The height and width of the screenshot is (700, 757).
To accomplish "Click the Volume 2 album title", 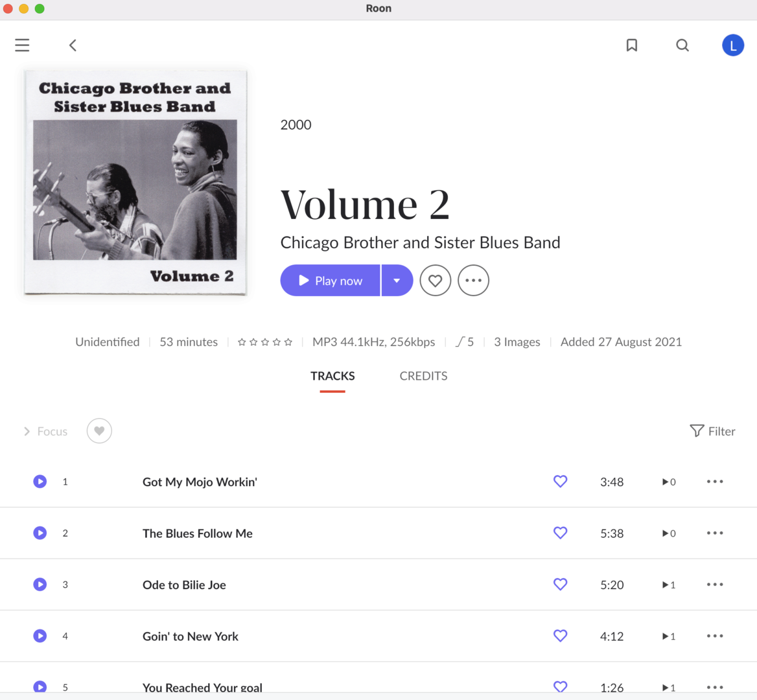I will (365, 205).
